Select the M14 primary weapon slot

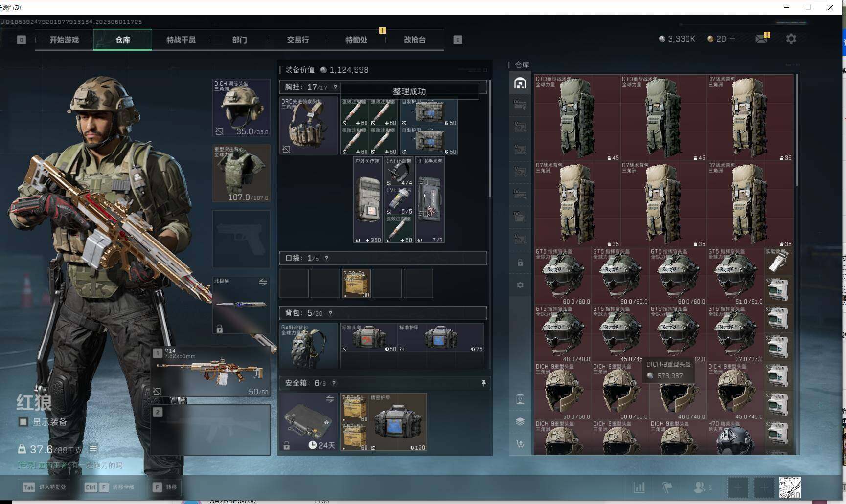[210, 371]
